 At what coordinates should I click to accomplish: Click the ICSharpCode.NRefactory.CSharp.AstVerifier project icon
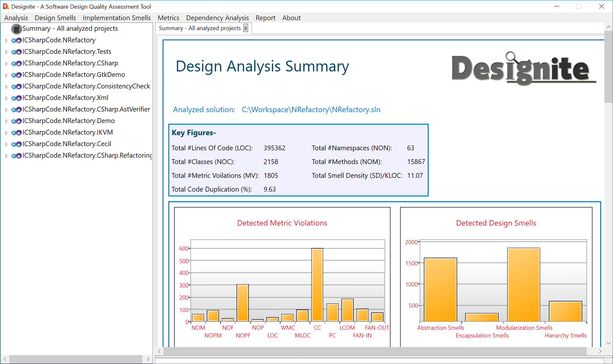point(16,110)
